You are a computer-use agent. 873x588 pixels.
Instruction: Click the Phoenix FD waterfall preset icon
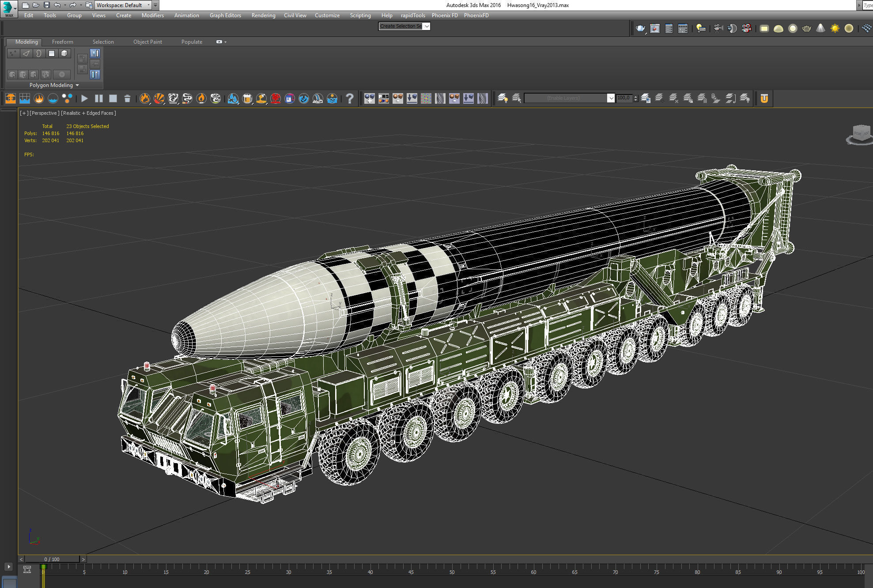point(318,98)
